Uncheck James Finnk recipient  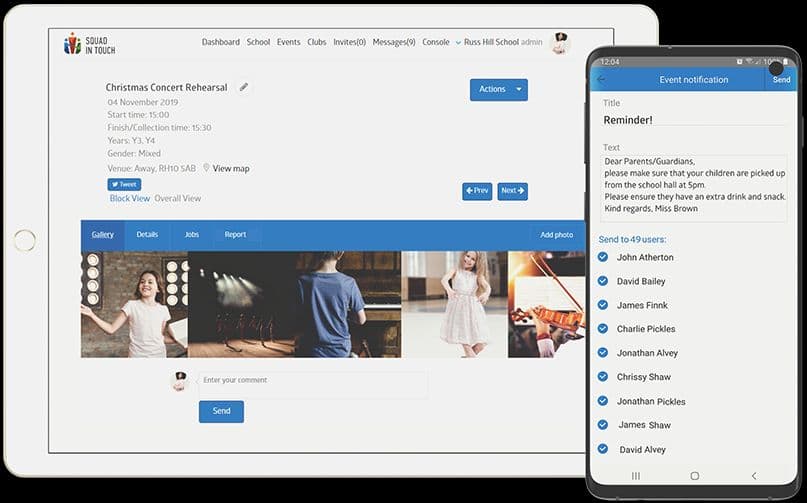603,305
